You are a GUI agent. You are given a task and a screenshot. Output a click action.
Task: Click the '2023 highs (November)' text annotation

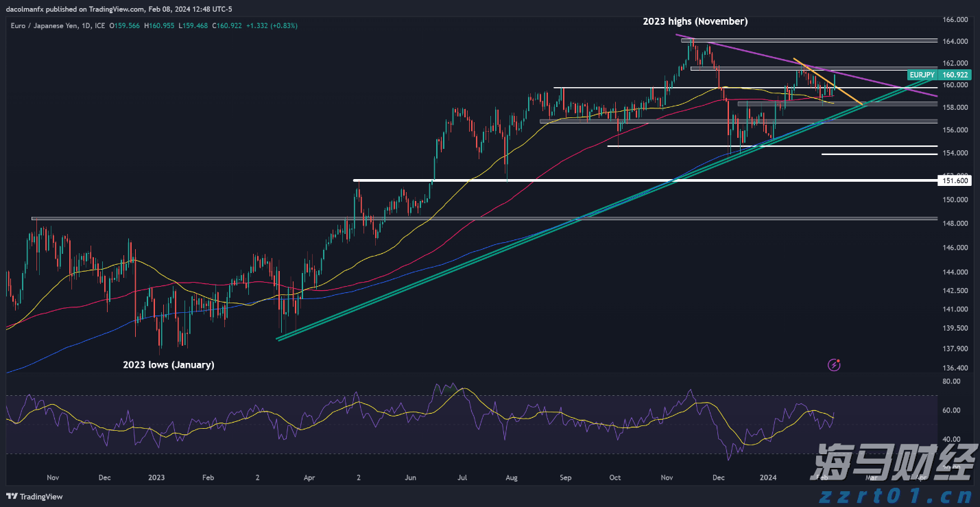(695, 22)
